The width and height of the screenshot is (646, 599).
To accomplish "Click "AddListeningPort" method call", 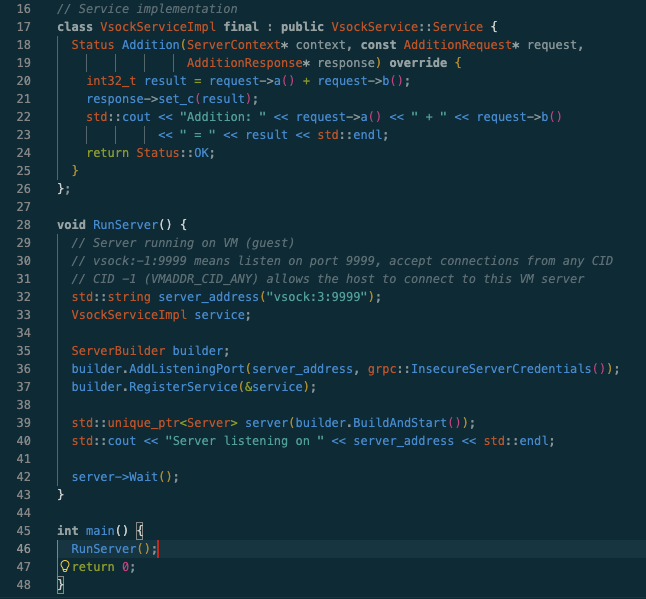I will pyautogui.click(x=187, y=369).
